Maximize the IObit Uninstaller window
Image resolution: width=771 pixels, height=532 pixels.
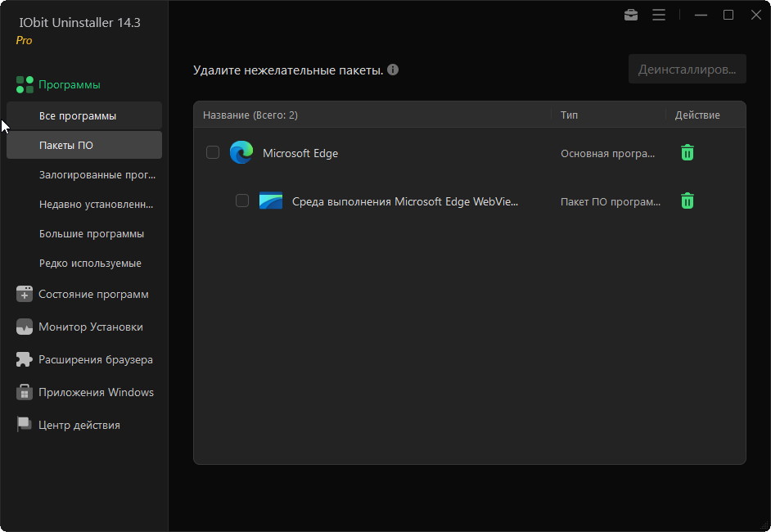click(728, 16)
